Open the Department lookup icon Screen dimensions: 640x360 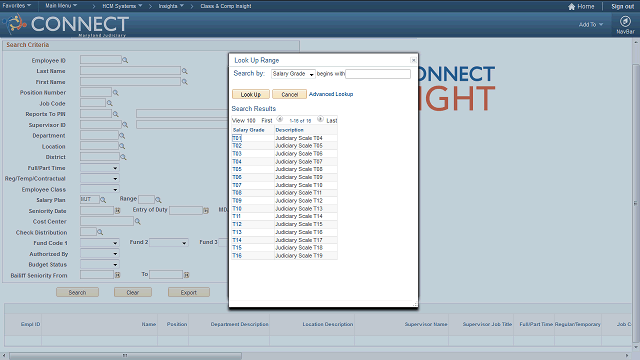click(x=122, y=136)
